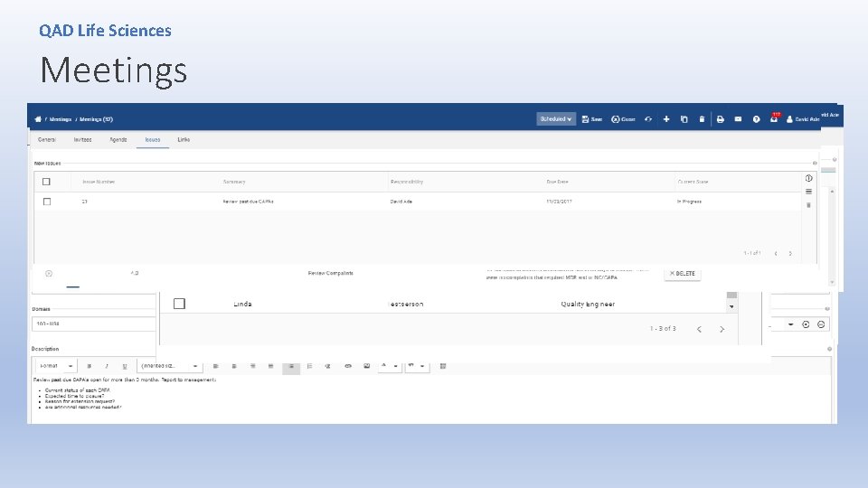
Task: Toggle italic formatting in description editor
Action: tap(107, 366)
